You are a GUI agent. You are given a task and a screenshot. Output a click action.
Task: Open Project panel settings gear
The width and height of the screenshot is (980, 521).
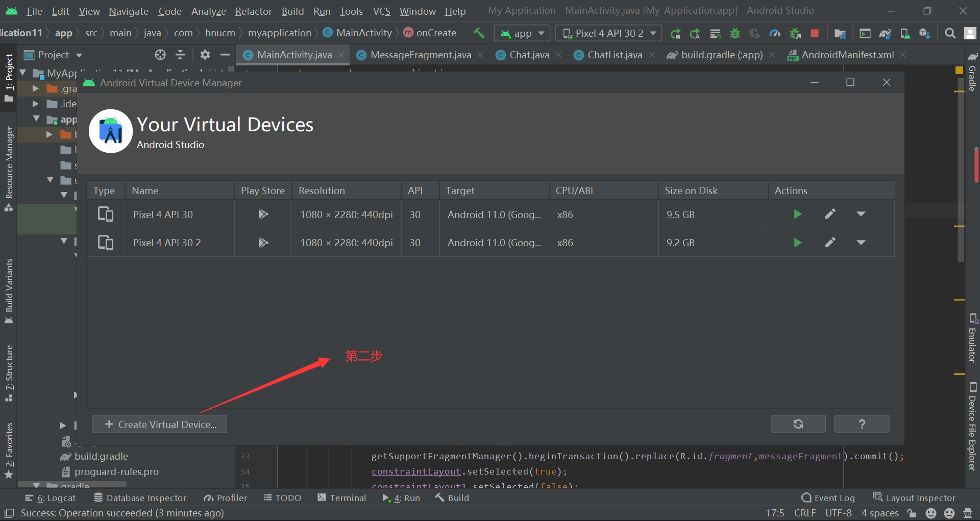(x=205, y=55)
